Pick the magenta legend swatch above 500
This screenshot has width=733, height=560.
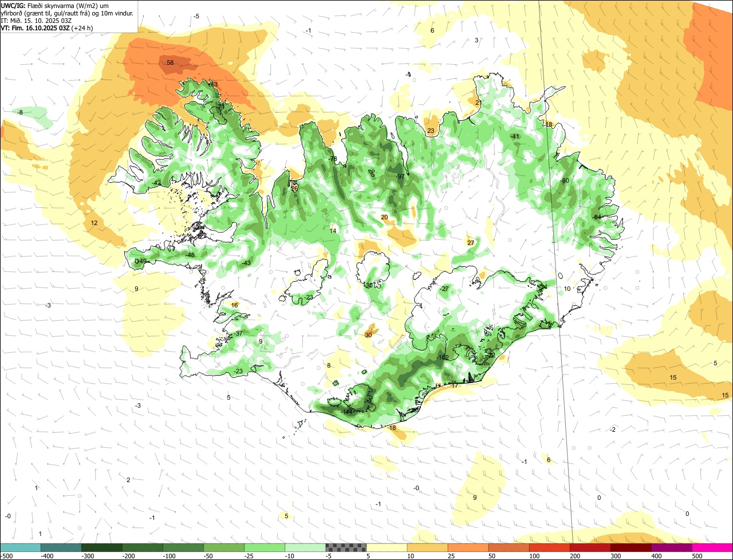pos(713,548)
